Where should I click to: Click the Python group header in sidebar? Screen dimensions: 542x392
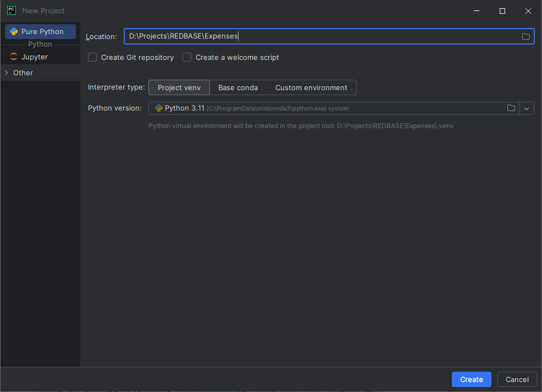[x=40, y=44]
